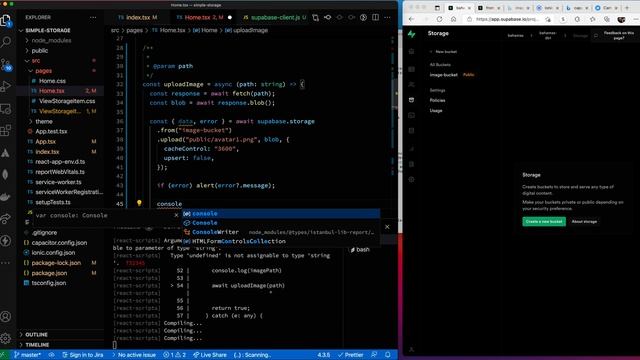Switch to supabase-client.js editor tab
The width and height of the screenshot is (640, 360).
pos(275,18)
